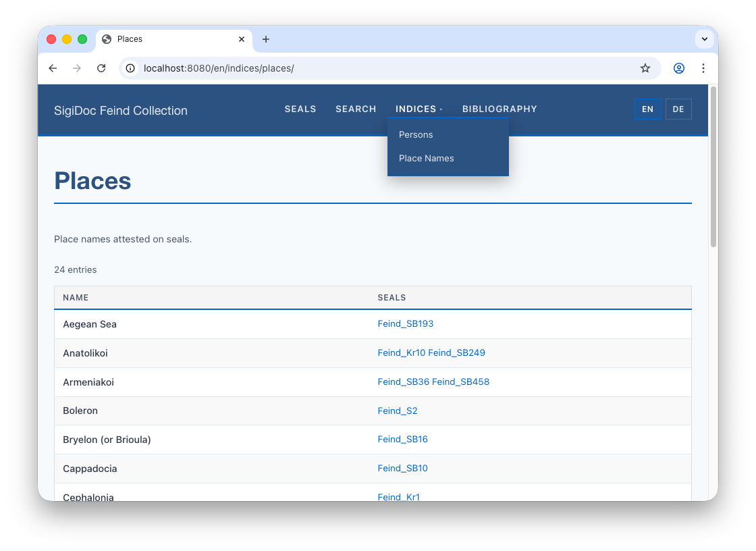The height and width of the screenshot is (551, 756).
Task: Open the Seals navigation item
Action: 300,109
